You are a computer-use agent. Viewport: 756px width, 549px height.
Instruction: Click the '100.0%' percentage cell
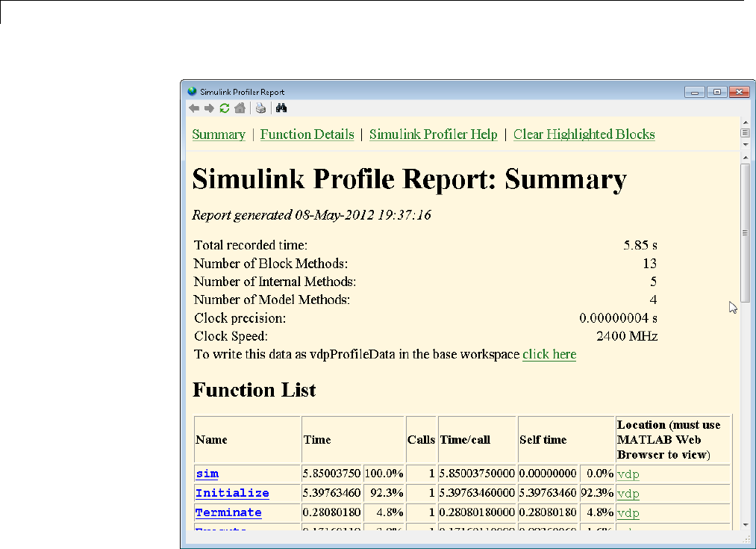point(384,474)
